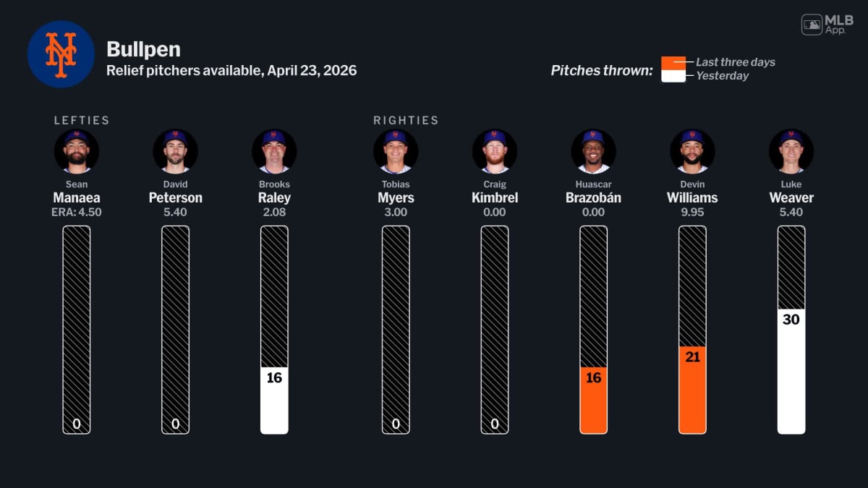Click the white Yesterday legend swatch
The width and height of the screenshot is (868, 488).
(673, 76)
